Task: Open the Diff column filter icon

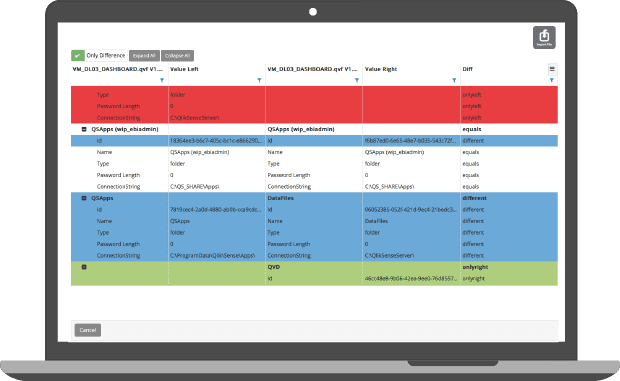Action: [x=552, y=80]
